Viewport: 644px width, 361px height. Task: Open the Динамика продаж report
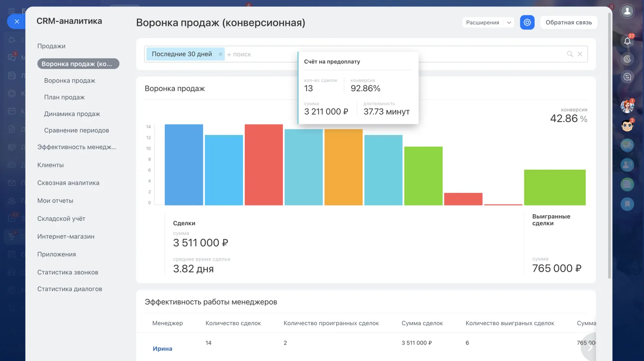[72, 114]
